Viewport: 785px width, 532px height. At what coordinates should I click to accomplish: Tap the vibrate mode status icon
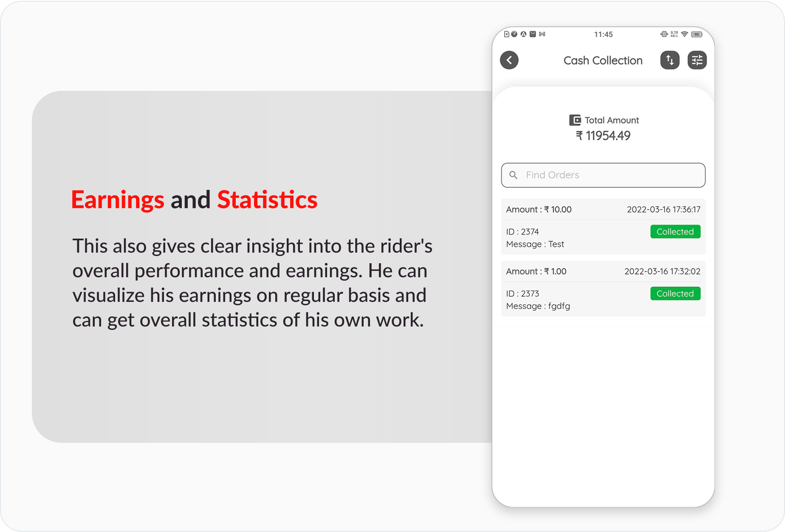click(x=664, y=34)
